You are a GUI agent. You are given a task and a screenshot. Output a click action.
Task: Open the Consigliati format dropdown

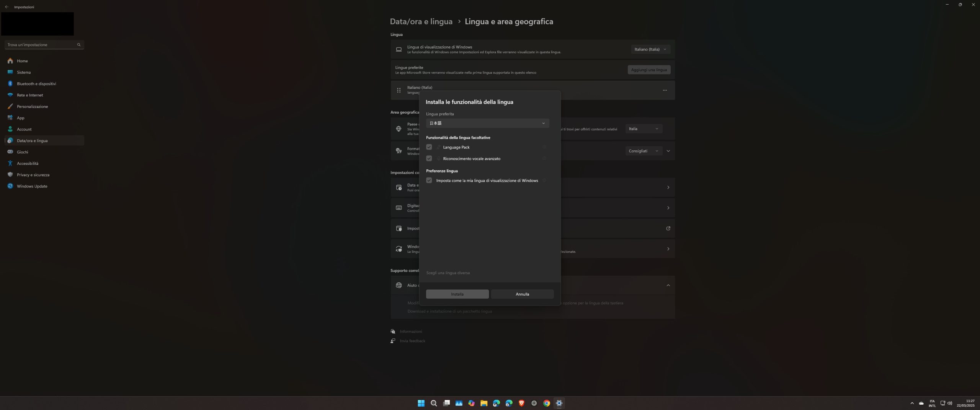pyautogui.click(x=644, y=151)
